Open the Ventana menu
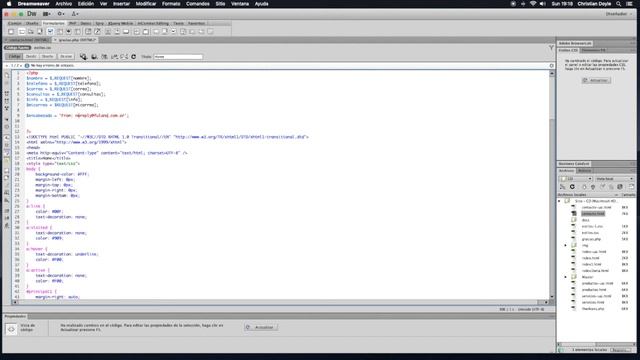This screenshot has width=640, height=360. [x=240, y=4]
